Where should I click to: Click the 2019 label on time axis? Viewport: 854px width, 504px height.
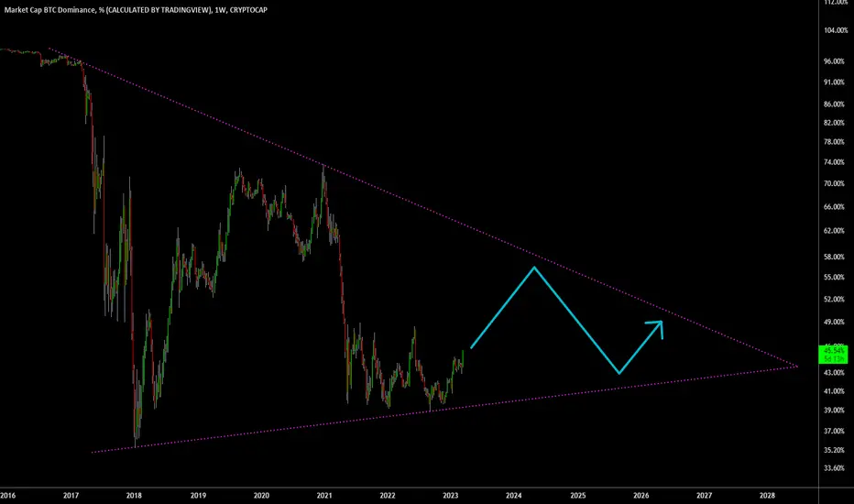tap(198, 495)
